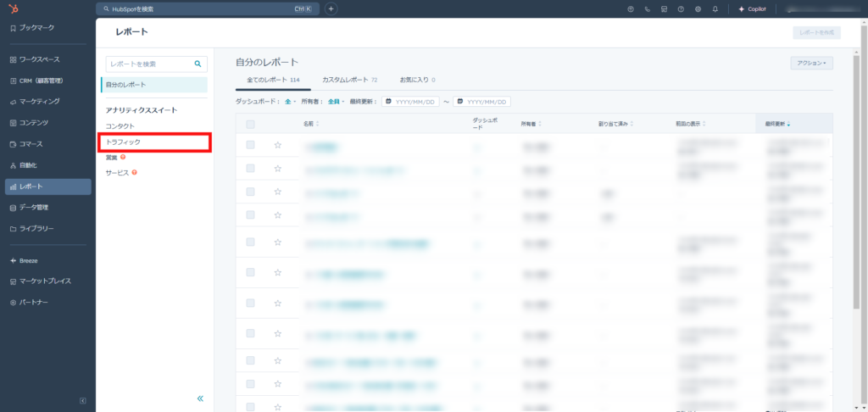Open the アクション dropdown

[811, 63]
